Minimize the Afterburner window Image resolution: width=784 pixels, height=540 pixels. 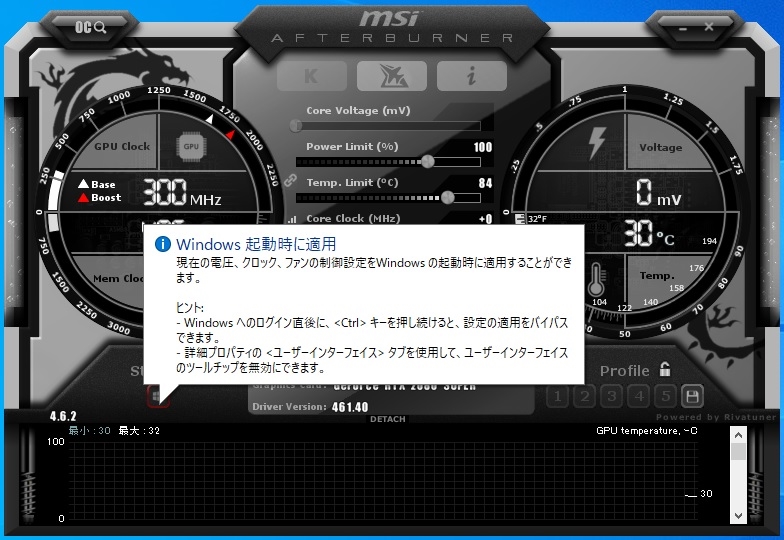[x=683, y=29]
